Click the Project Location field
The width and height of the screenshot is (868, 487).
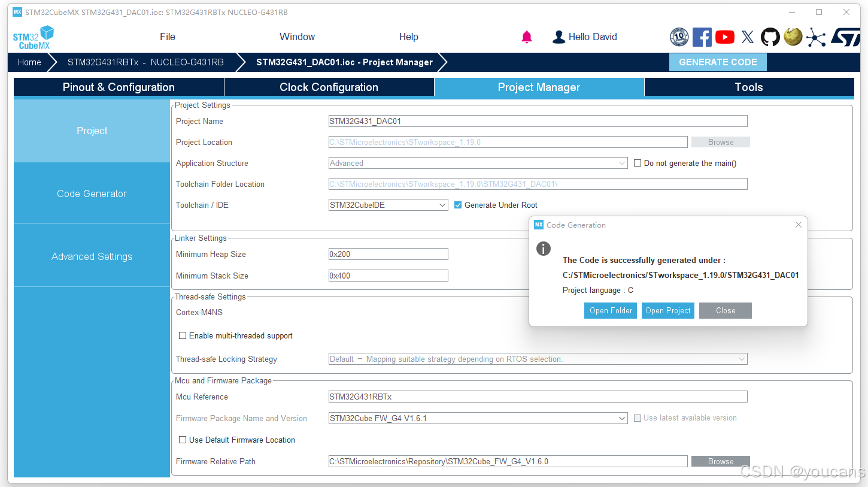tap(508, 142)
